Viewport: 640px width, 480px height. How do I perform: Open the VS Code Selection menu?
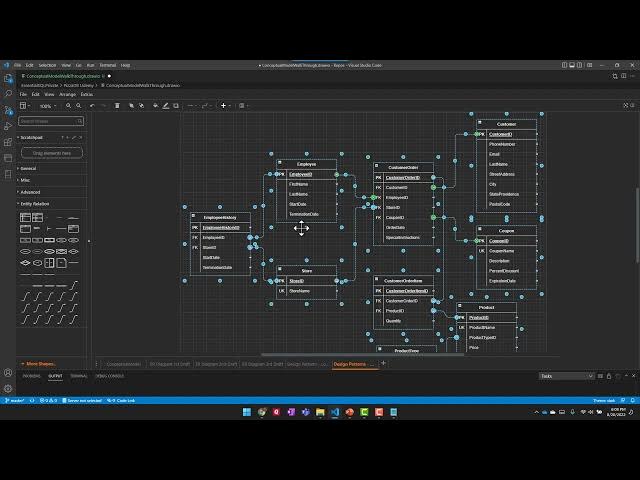point(47,65)
